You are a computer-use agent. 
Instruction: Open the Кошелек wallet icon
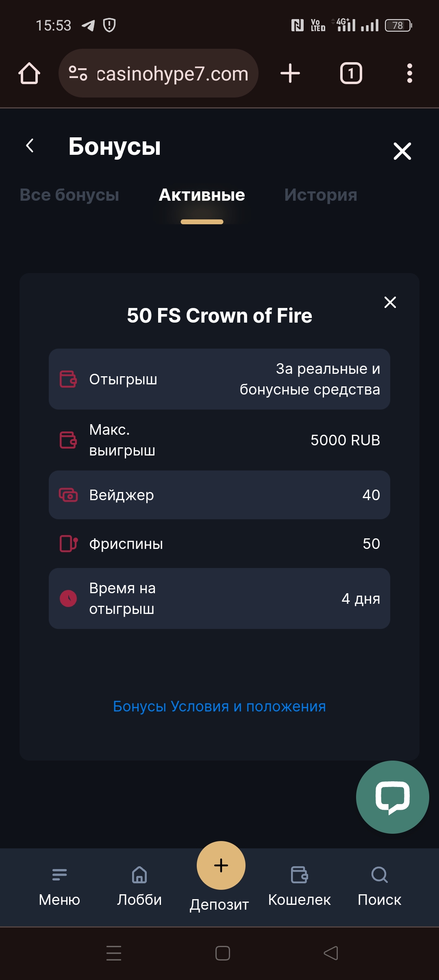[x=300, y=875]
